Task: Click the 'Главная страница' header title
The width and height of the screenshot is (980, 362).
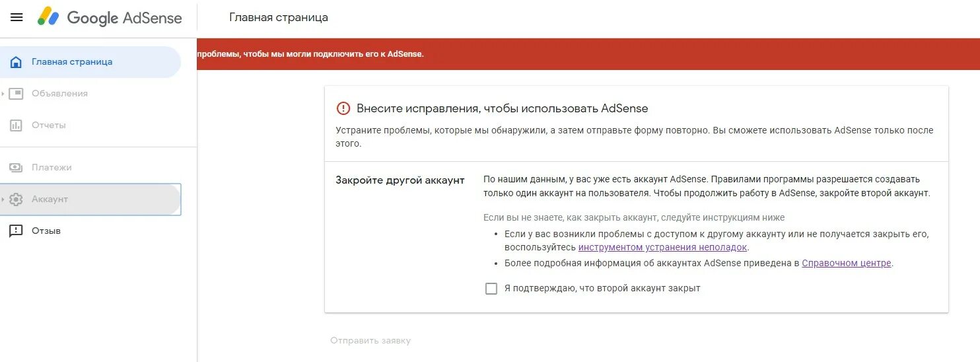Action: tap(278, 17)
